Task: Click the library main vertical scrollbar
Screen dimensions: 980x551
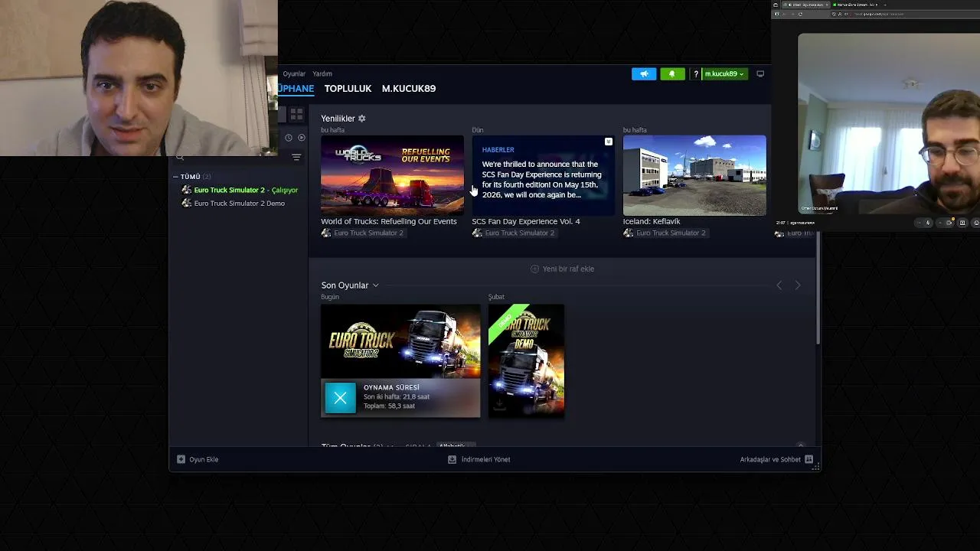Action: [x=818, y=287]
